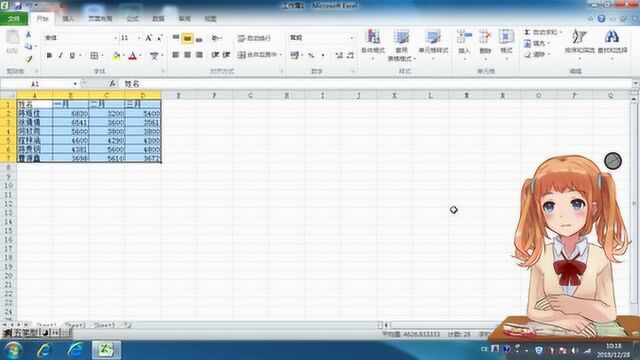Click the Windows Start button

click(13, 350)
